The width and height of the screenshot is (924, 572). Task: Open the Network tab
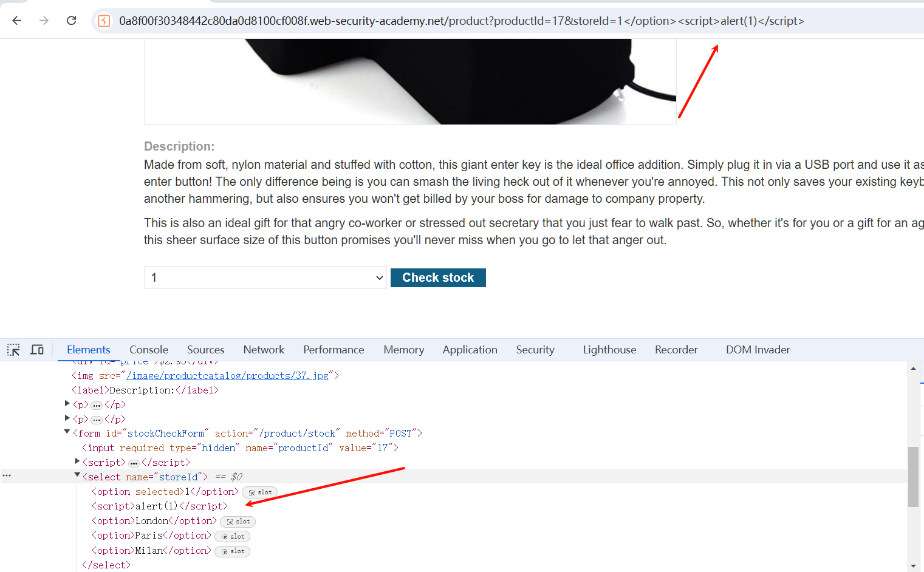pos(264,350)
